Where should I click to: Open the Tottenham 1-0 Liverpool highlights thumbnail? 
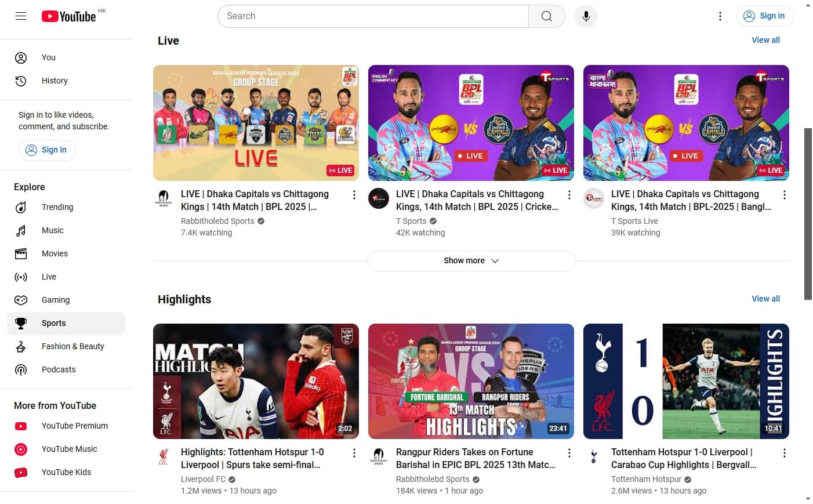click(685, 381)
